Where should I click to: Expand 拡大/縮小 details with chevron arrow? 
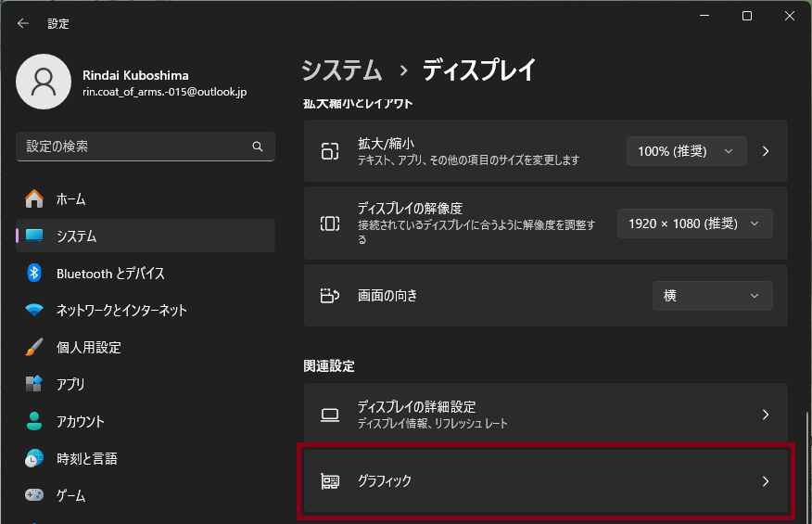[766, 151]
